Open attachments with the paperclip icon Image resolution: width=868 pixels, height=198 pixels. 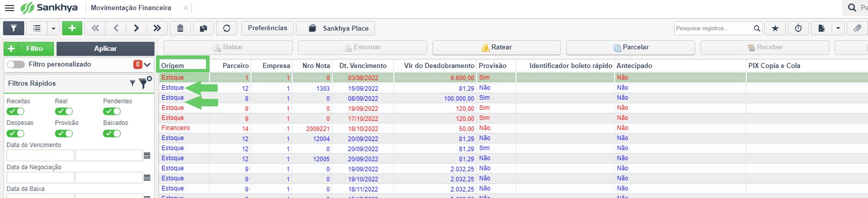pos(857,28)
